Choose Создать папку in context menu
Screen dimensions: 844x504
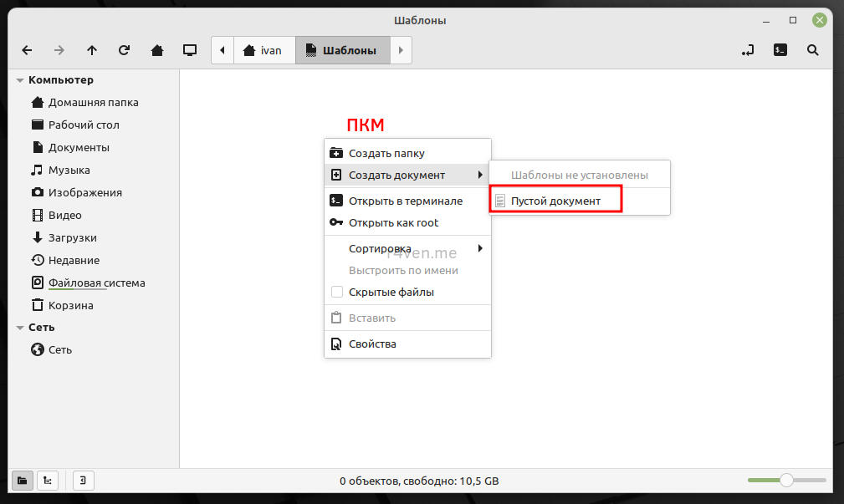click(x=386, y=153)
